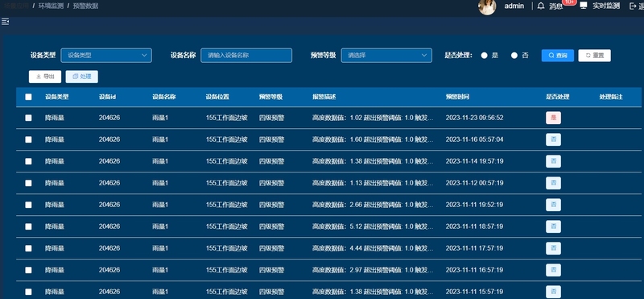Image resolution: width=644 pixels, height=299 pixels.
Task: Click the 导出 export button
Action: [45, 77]
